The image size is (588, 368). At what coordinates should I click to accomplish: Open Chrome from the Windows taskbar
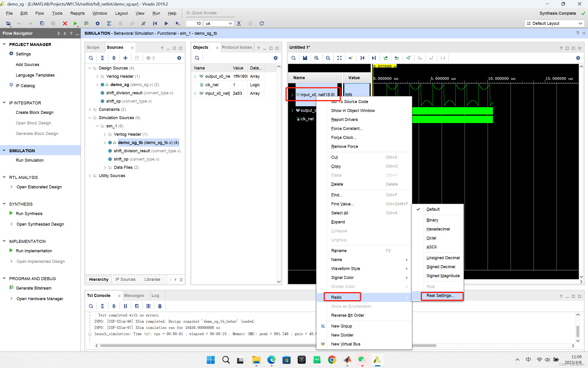(332, 360)
